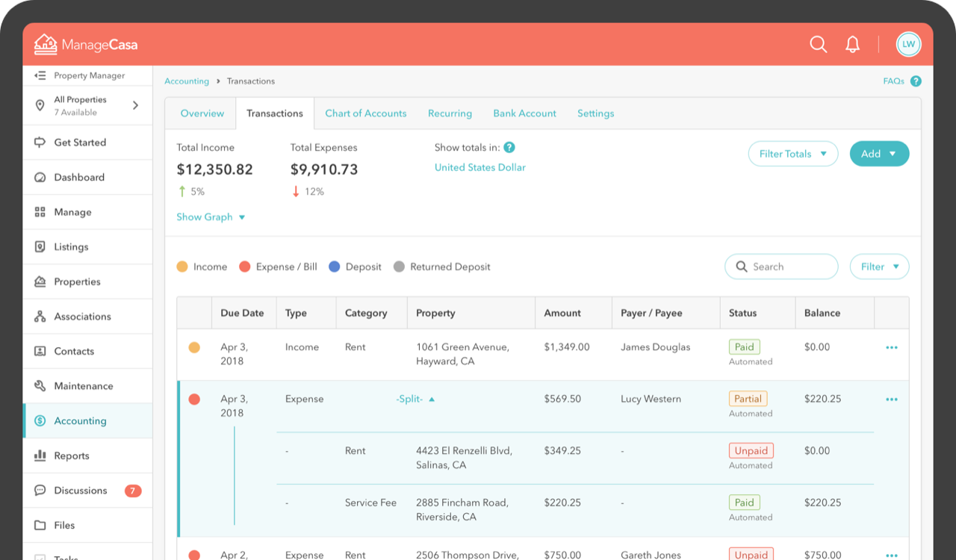Viewport: 956px width, 560px height.
Task: Click the red Expense / Bill legend dot
Action: tap(244, 267)
